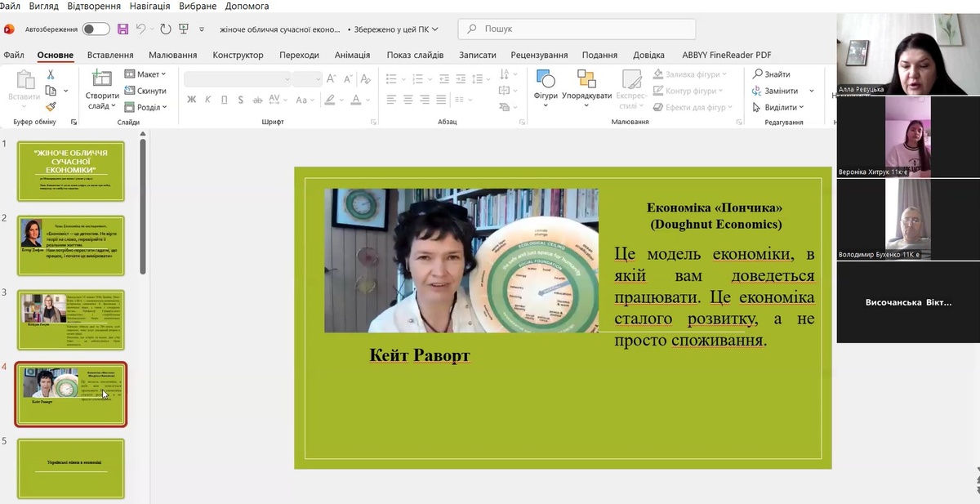The image size is (980, 504).
Task: Open the Розділ section dropdown
Action: tap(145, 107)
